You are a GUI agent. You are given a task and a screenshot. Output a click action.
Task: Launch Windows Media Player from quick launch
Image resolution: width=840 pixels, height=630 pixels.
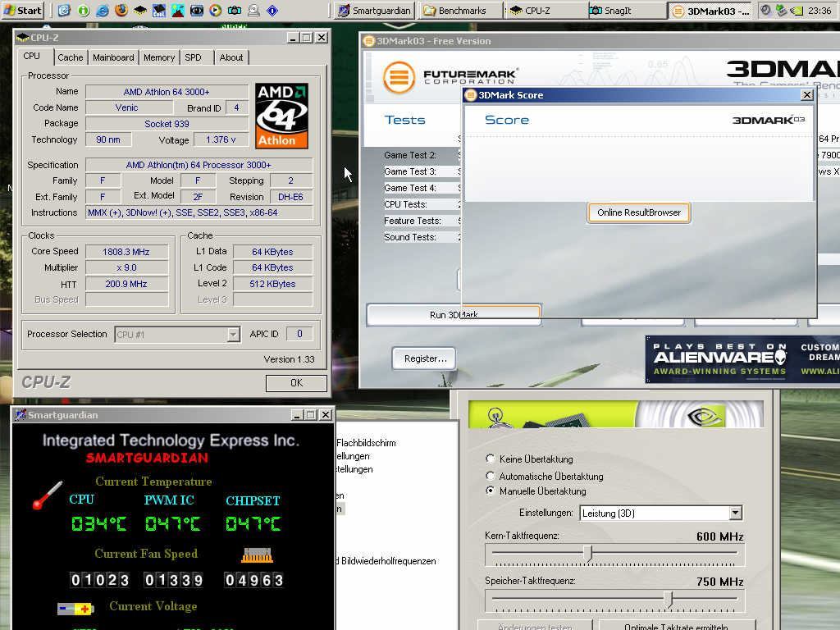point(216,10)
